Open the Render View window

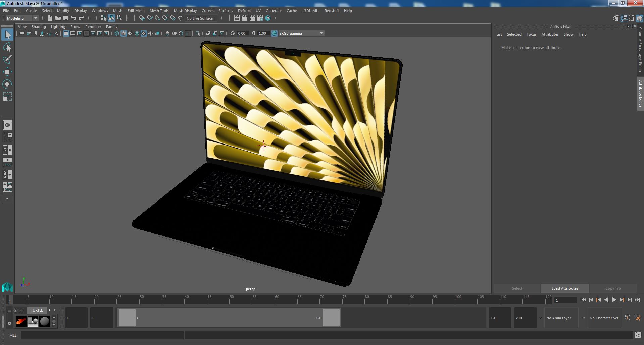pos(237,18)
